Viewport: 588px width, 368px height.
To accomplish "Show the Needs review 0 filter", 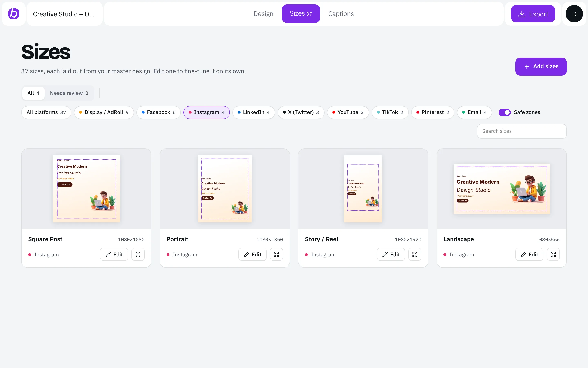I will 69,93.
